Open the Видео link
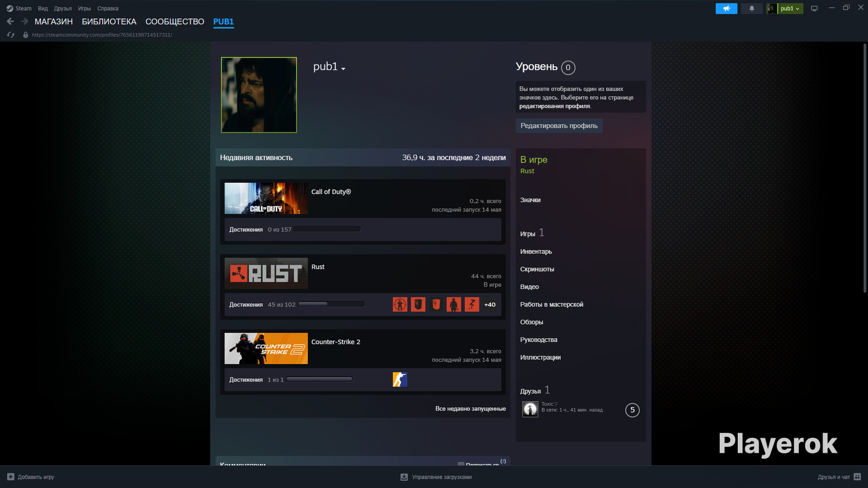The image size is (868, 488). point(529,286)
